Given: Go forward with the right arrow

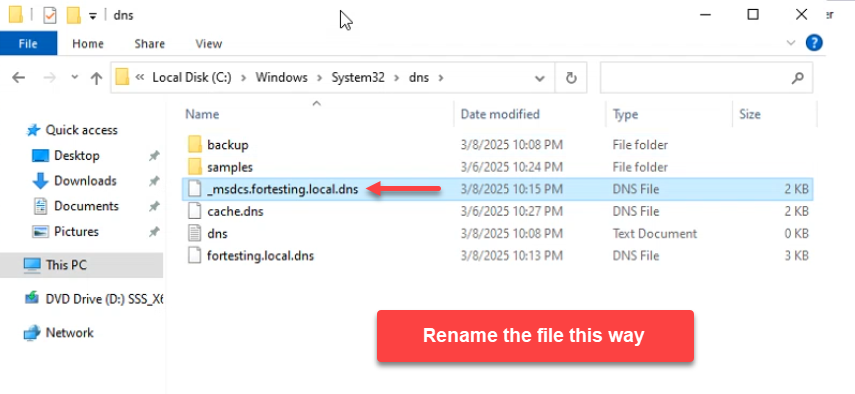Looking at the screenshot, I should click(50, 78).
